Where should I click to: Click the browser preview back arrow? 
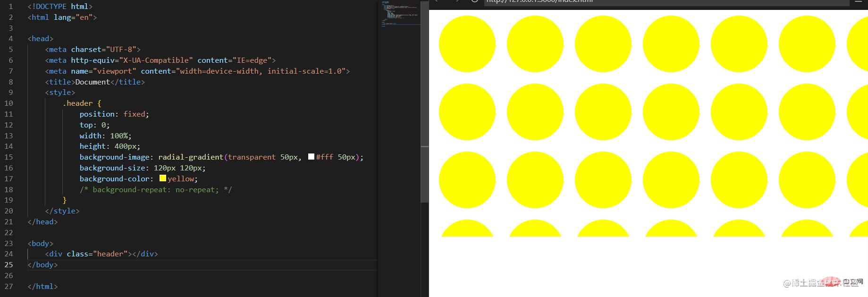coord(437,1)
